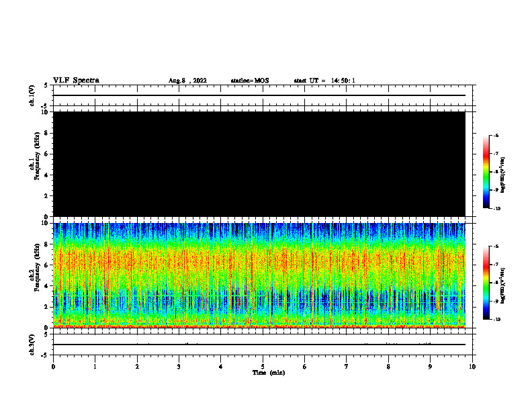Click the ch.2 frequency tick label "10"
The image size is (532, 411).
point(45,223)
